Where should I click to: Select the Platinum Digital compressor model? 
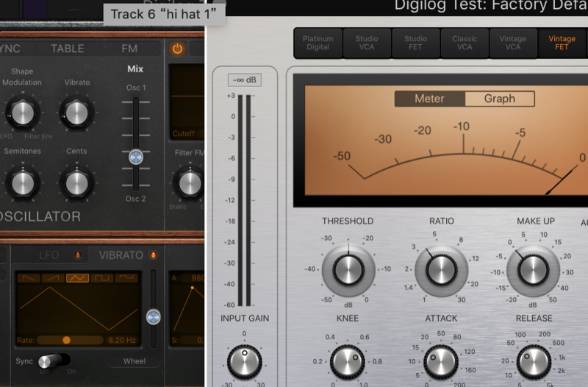click(318, 43)
